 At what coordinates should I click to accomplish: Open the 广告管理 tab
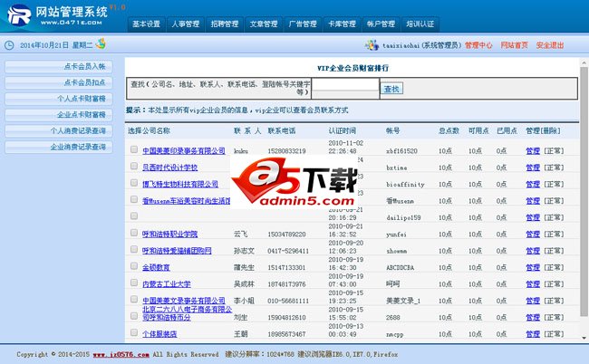[x=303, y=24]
